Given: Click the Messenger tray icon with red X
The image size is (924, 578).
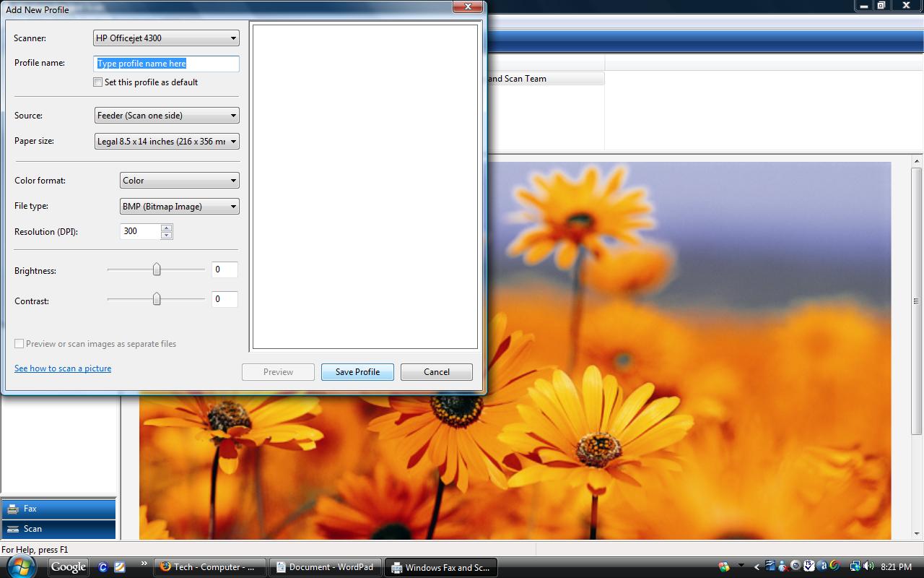Looking at the screenshot, I should point(783,566).
